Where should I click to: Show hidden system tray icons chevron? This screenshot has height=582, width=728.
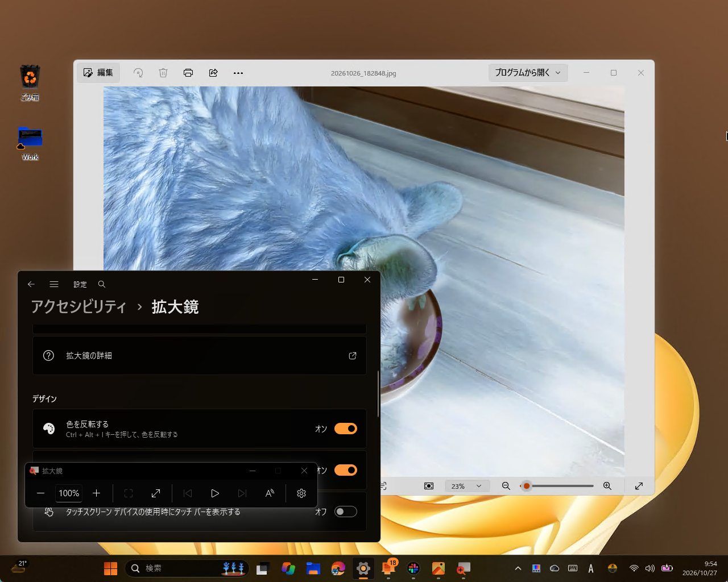(518, 568)
